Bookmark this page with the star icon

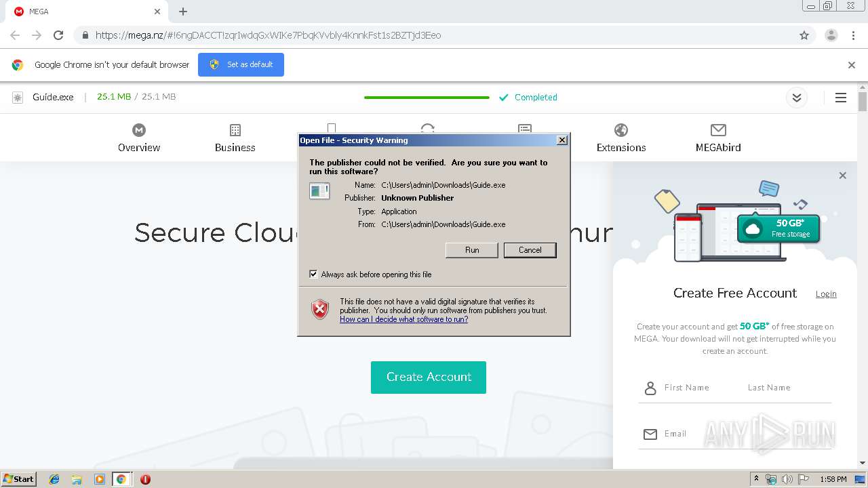click(x=804, y=35)
